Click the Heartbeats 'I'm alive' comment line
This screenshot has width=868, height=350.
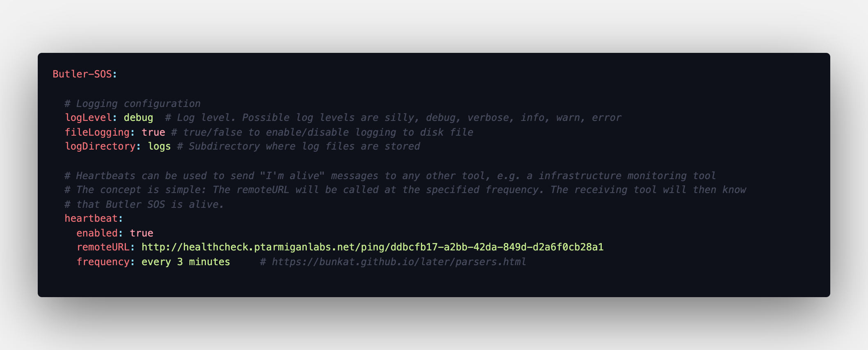click(x=390, y=176)
